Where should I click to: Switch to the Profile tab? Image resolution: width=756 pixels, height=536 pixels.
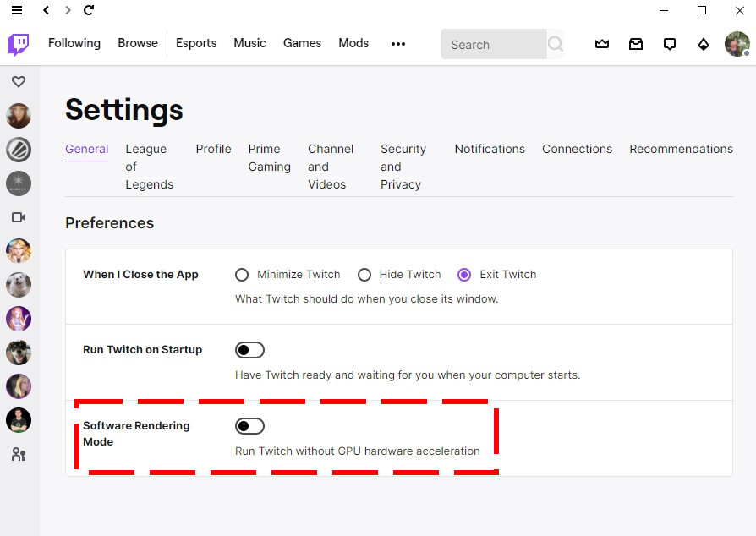click(214, 149)
